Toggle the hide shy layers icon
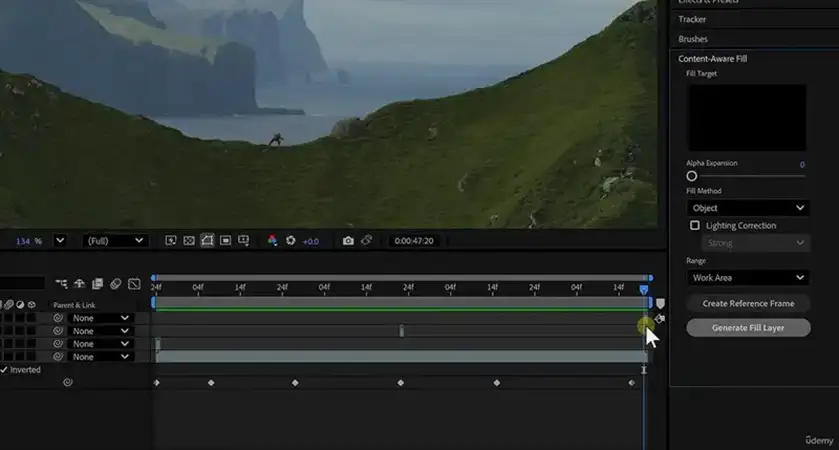The image size is (839, 450). (x=79, y=284)
